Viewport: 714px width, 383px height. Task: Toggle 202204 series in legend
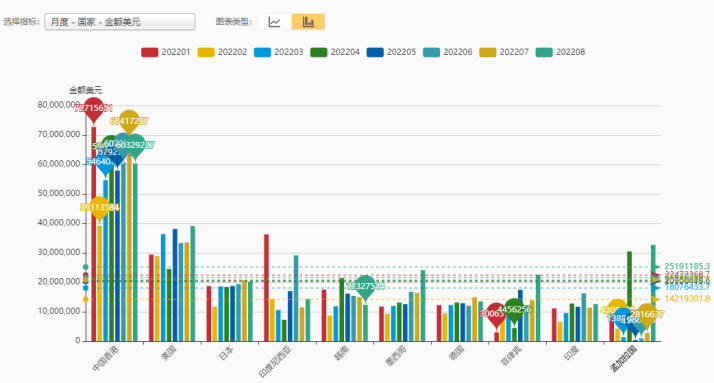pyautogui.click(x=335, y=52)
